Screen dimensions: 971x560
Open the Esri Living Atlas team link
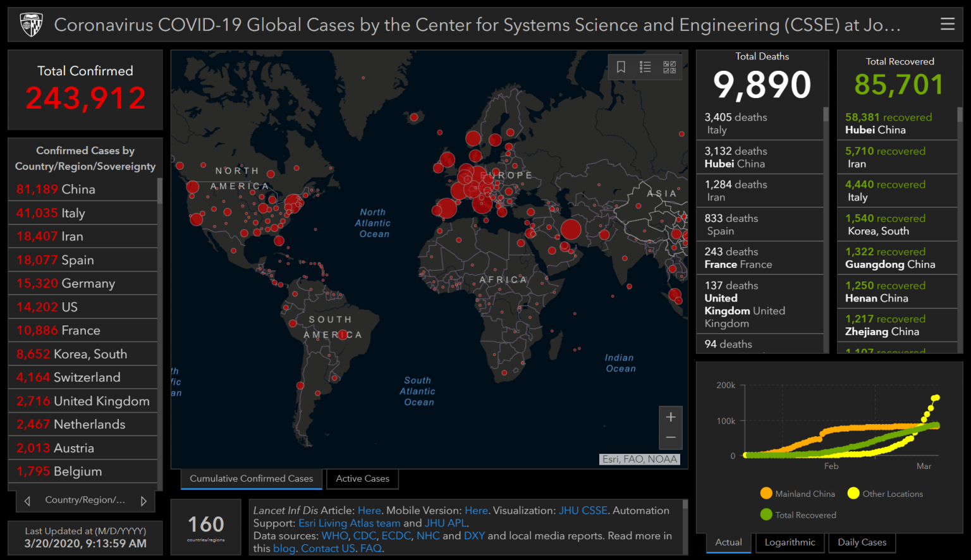(x=349, y=523)
